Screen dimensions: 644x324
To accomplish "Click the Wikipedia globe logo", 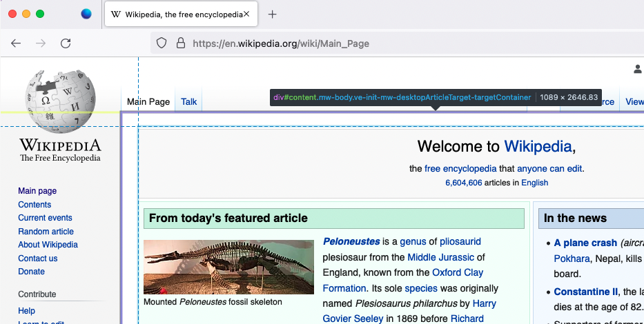I will (x=60, y=97).
